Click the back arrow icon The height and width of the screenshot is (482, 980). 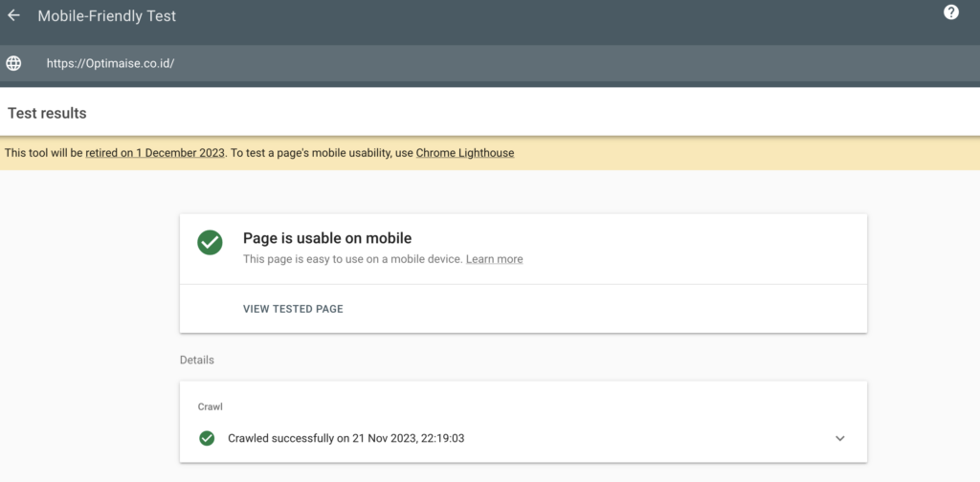tap(13, 16)
